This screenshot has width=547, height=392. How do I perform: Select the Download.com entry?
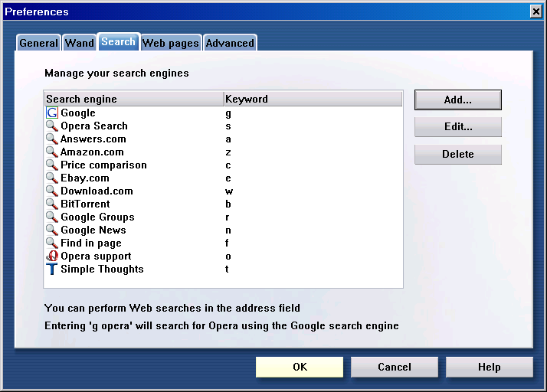tap(97, 191)
